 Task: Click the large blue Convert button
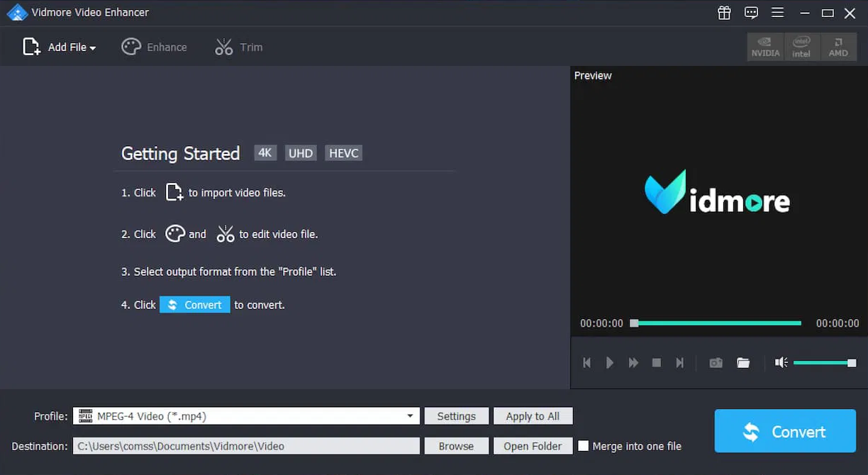[x=785, y=431]
